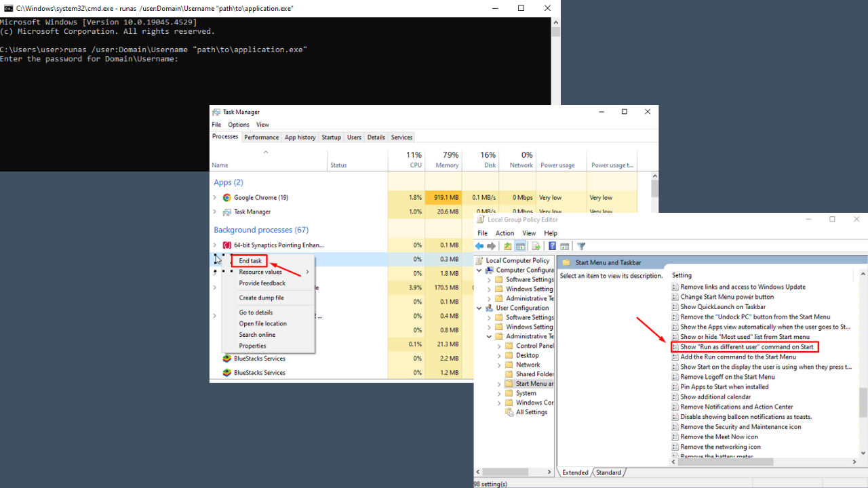Toggle the Show/Hide Console Tree toolbar icon
The width and height of the screenshot is (868, 488).
coord(521,246)
